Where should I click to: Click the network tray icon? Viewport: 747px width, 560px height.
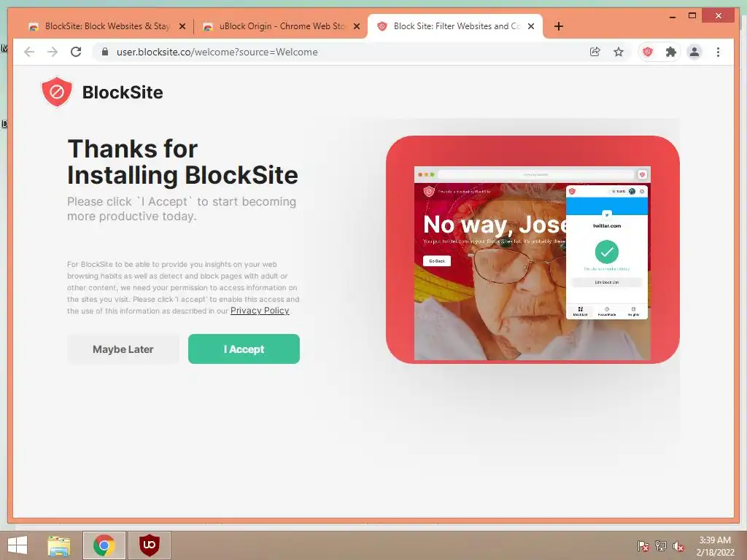click(x=661, y=545)
